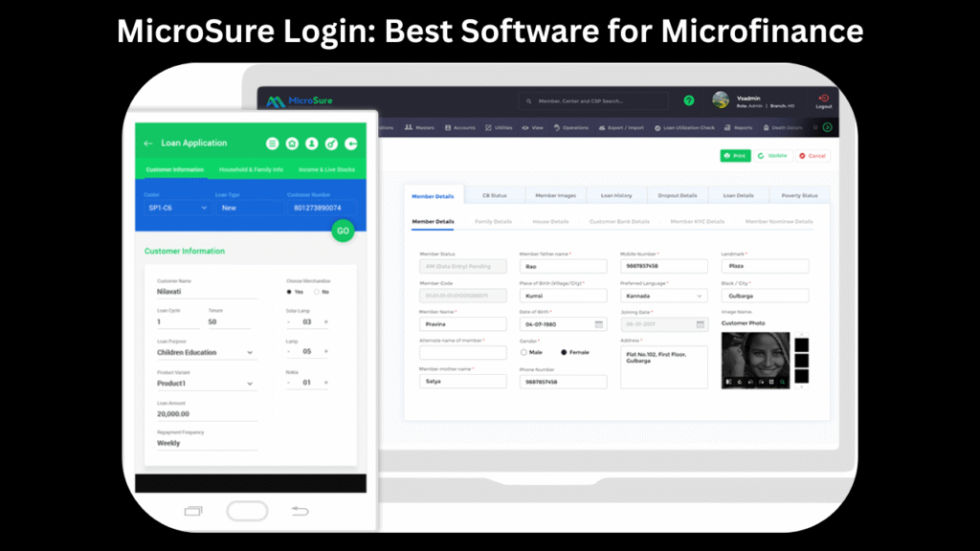Select Female gender radio button
980x551 pixels.
(x=564, y=352)
